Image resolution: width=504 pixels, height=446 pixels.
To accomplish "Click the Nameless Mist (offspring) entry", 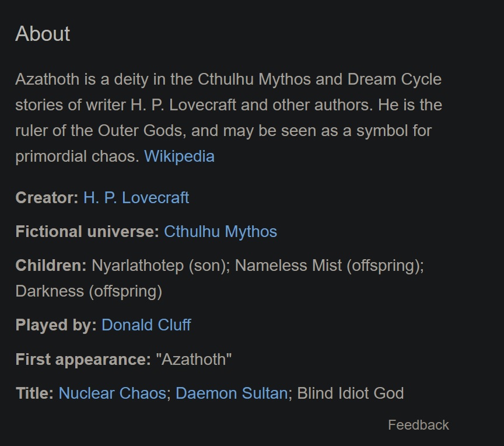I will click(x=330, y=266).
